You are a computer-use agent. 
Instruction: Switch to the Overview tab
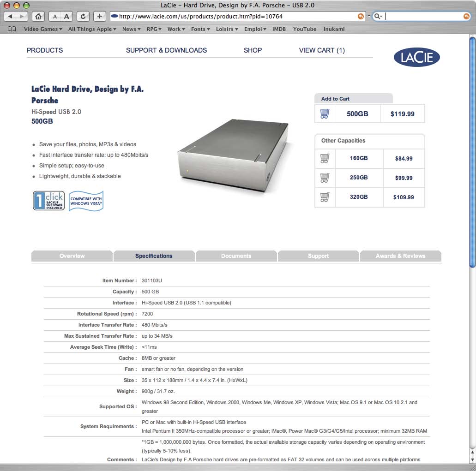pyautogui.click(x=72, y=256)
